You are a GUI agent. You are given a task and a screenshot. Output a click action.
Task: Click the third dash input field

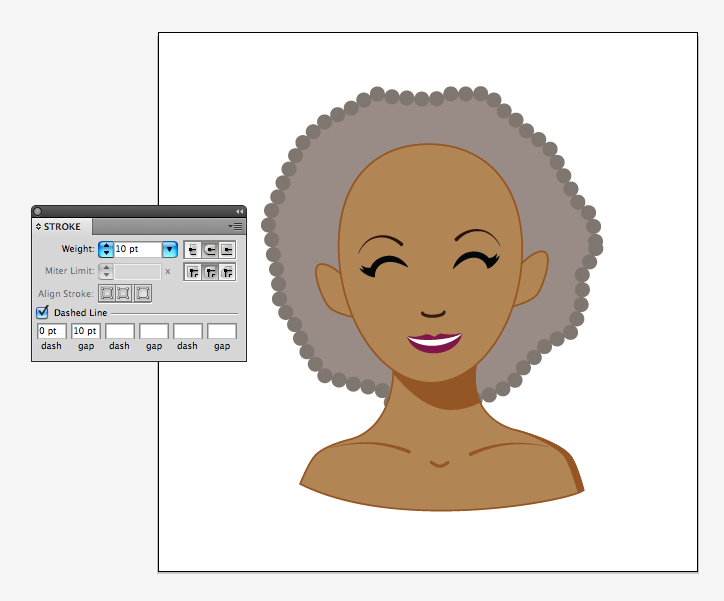click(187, 331)
